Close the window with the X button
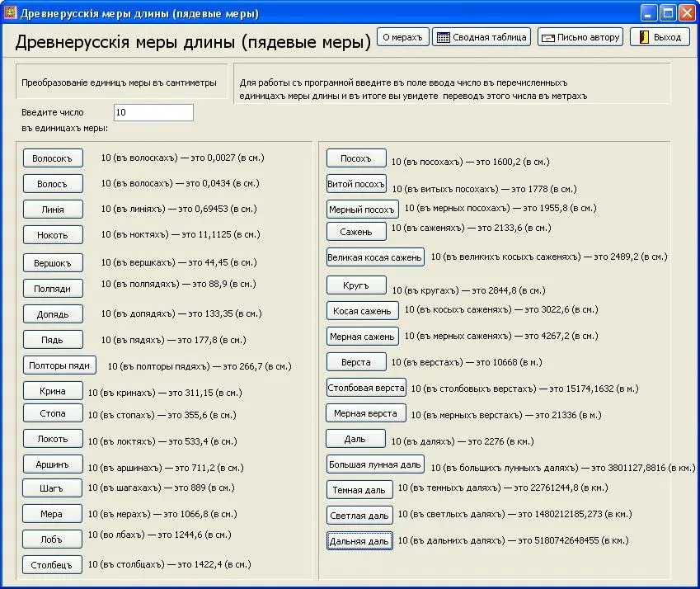 point(687,12)
